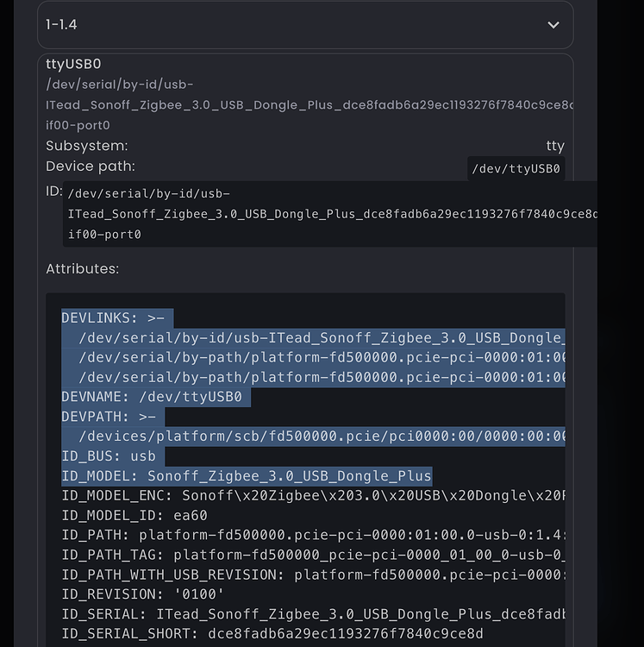Click the ID_PATH_WITH_USB_REVISION line
The width and height of the screenshot is (644, 647).
point(312,575)
